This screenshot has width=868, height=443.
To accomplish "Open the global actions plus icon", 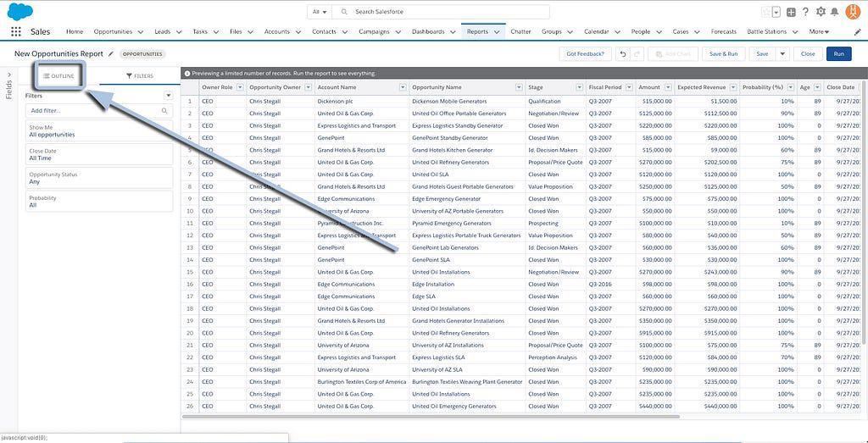I will tap(791, 12).
